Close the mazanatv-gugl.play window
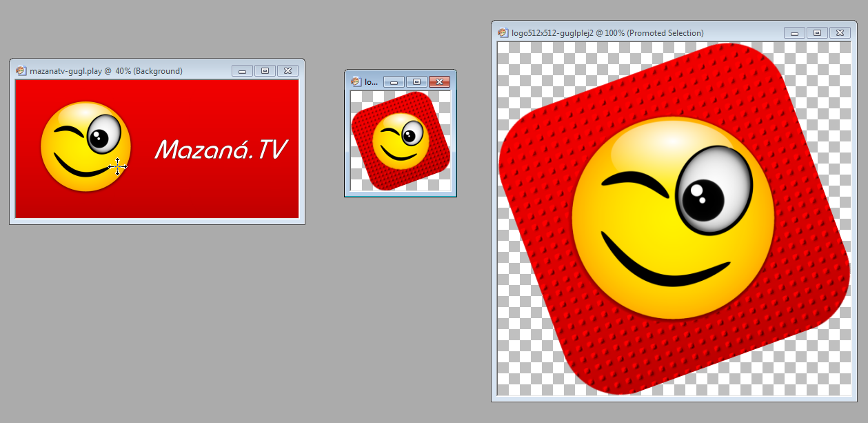 click(287, 70)
